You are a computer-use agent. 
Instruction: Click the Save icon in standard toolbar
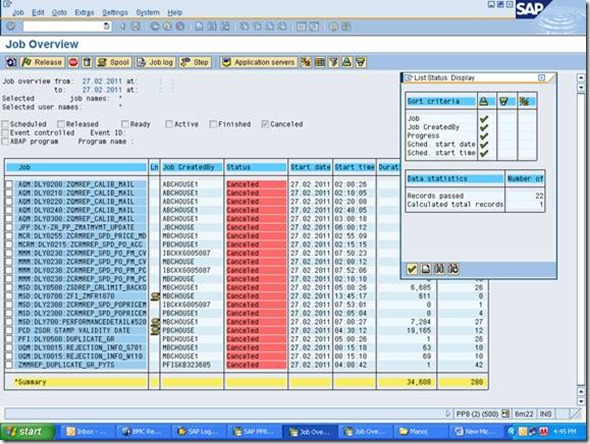(x=135, y=26)
